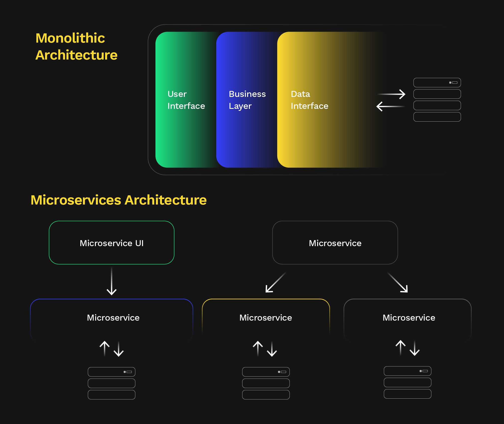
Task: Click the top gray-outlined Microservice box
Action: 335,243
